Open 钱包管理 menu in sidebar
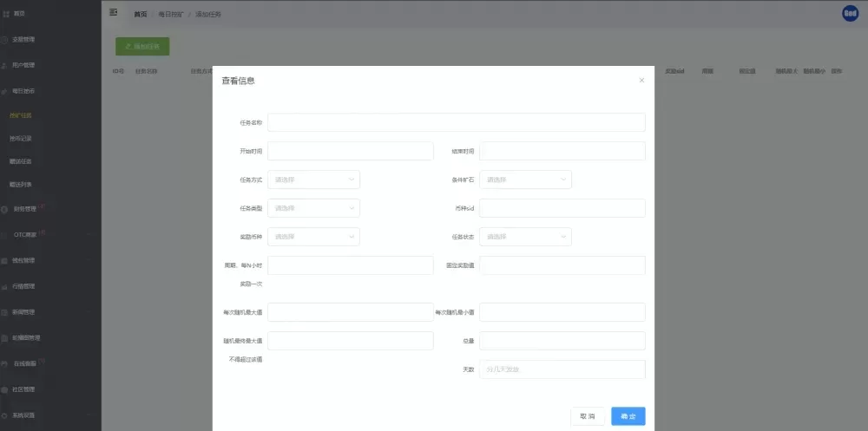868x431 pixels. pos(23,260)
